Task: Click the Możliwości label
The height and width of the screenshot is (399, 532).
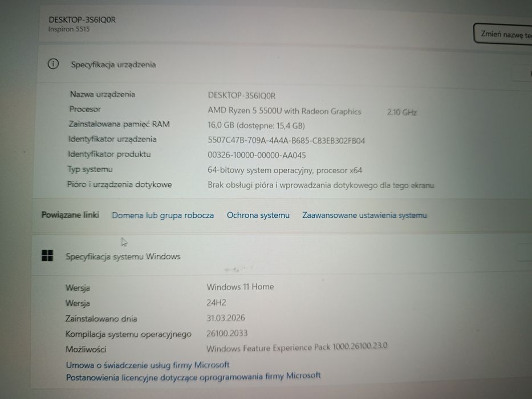Action: pyautogui.click(x=86, y=349)
